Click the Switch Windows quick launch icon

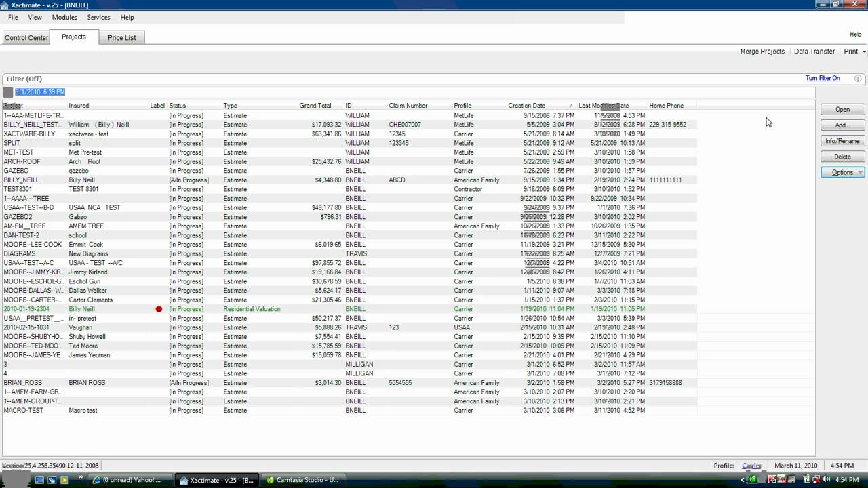52,480
